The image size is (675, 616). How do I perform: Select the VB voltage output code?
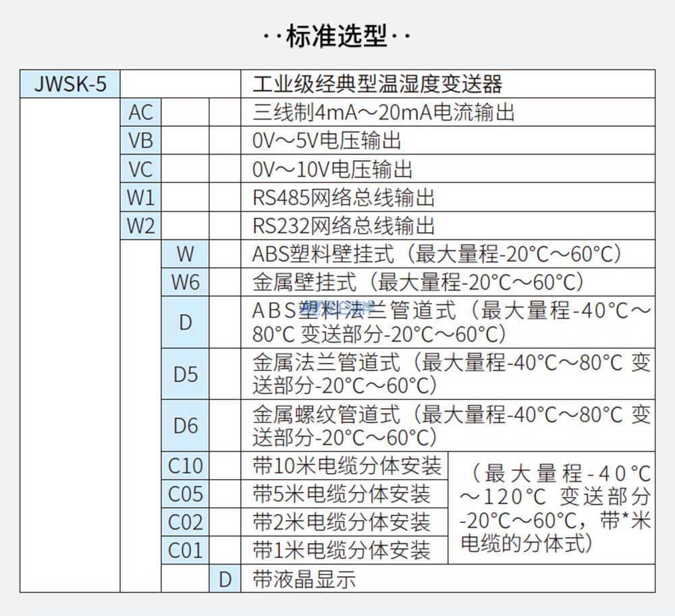tap(141, 140)
